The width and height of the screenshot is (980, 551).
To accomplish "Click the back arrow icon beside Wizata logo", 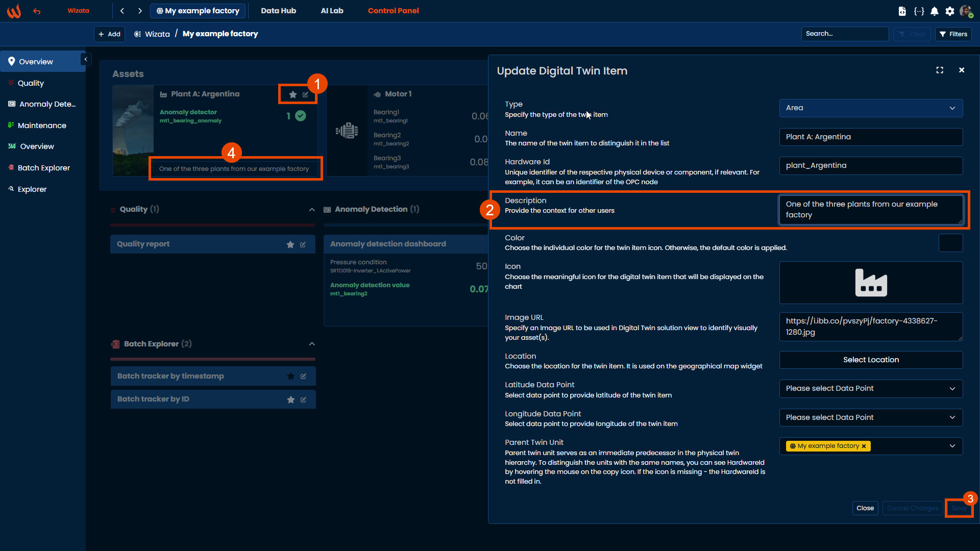I will click(x=37, y=11).
